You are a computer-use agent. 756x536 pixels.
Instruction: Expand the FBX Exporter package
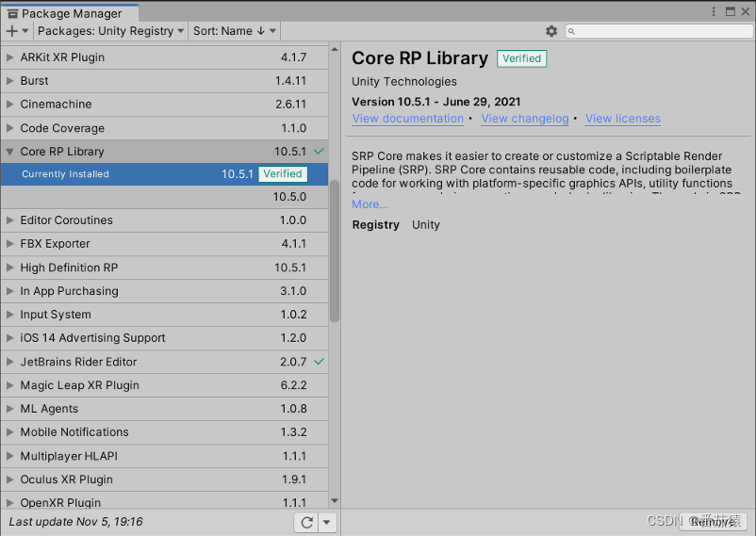click(x=10, y=244)
